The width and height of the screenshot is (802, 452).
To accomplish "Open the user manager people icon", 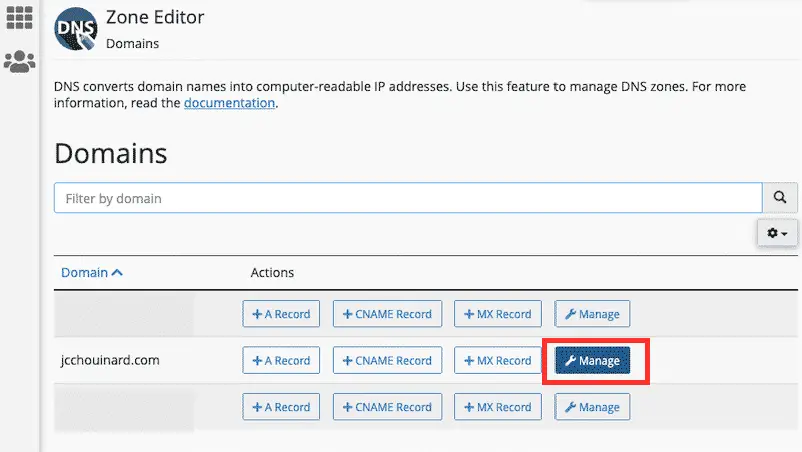I will (x=19, y=61).
